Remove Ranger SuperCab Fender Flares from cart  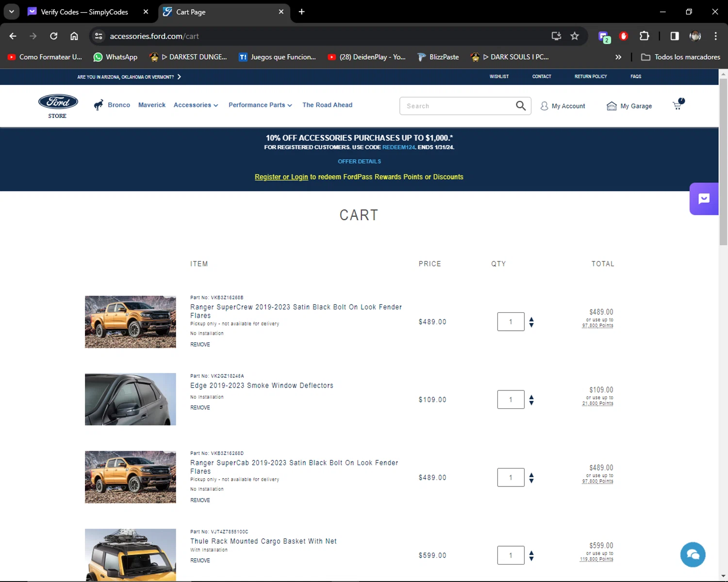[200, 500]
